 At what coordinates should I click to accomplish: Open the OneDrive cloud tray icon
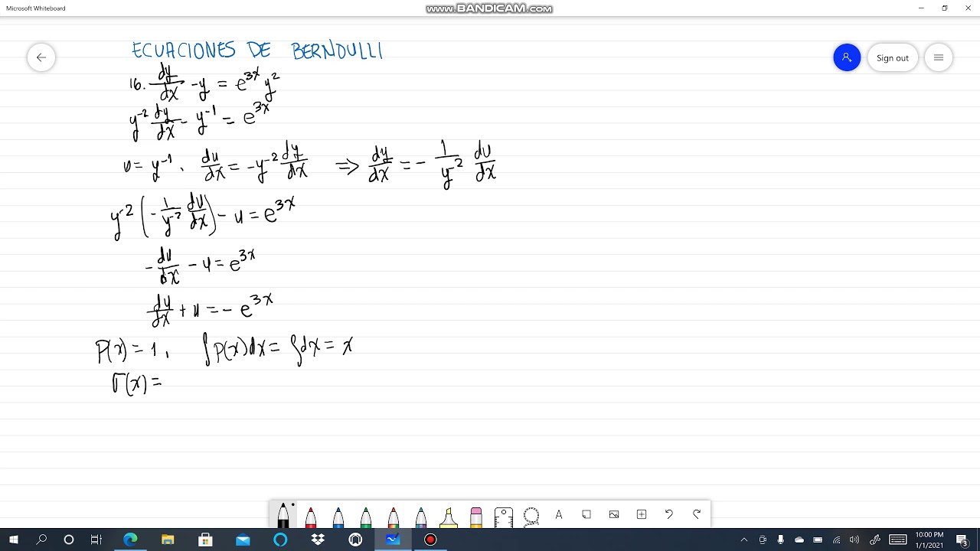click(799, 540)
